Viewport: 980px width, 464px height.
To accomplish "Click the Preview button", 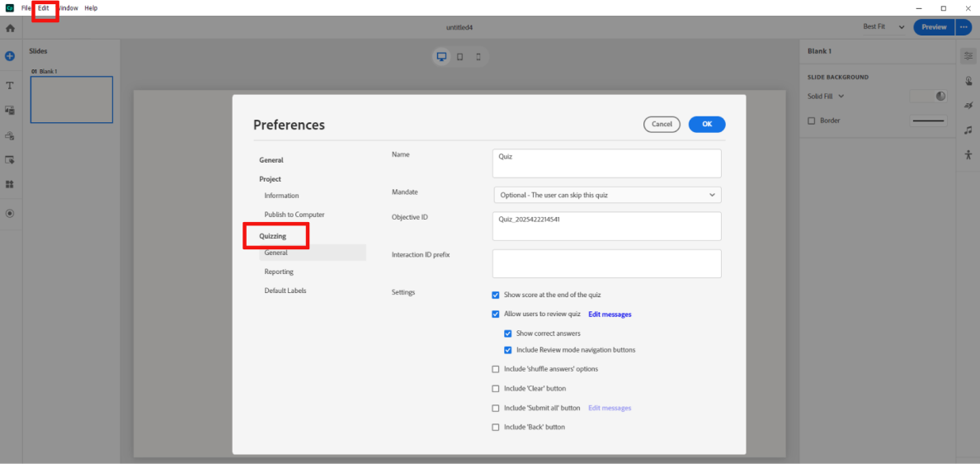I will click(x=934, y=27).
